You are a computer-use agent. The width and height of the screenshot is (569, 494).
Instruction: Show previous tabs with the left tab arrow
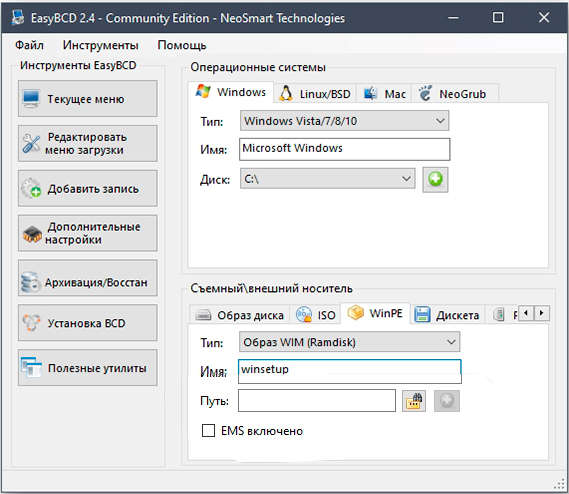click(526, 313)
